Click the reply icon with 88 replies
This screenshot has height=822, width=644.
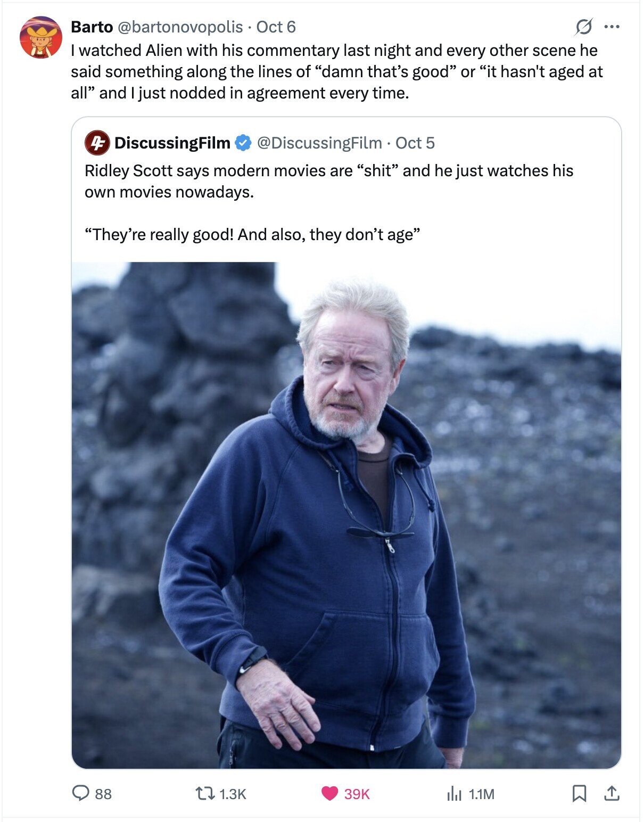click(81, 794)
